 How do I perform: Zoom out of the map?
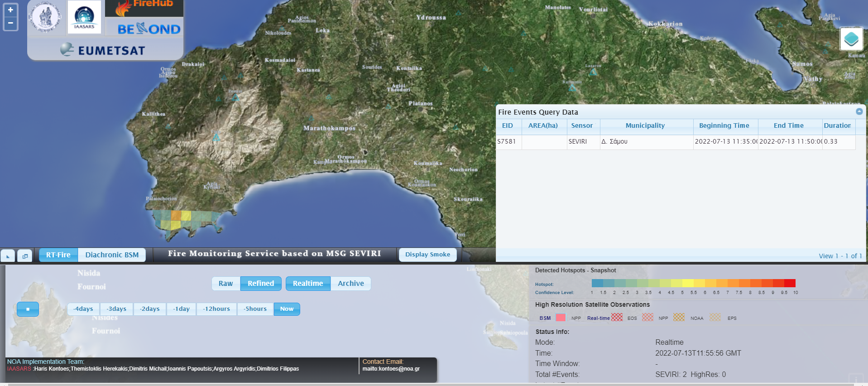10,23
